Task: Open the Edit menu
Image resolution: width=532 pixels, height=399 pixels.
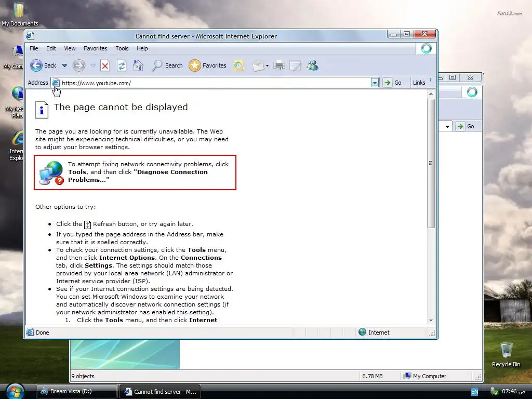Action: pos(51,48)
